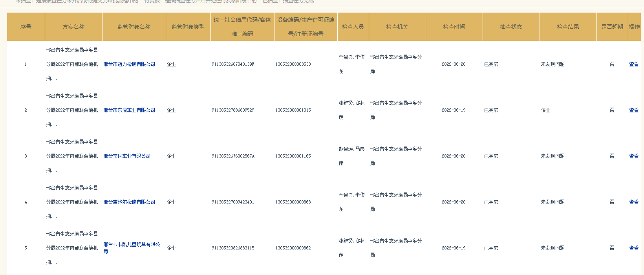
Task: Click 查看 for row 1 冠力橡胶
Action: click(x=634, y=64)
